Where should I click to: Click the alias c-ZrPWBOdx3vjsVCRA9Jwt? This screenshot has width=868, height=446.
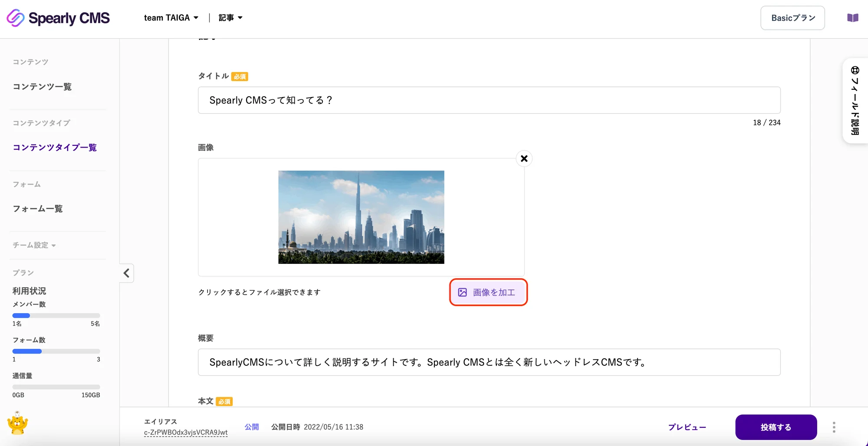click(x=186, y=433)
